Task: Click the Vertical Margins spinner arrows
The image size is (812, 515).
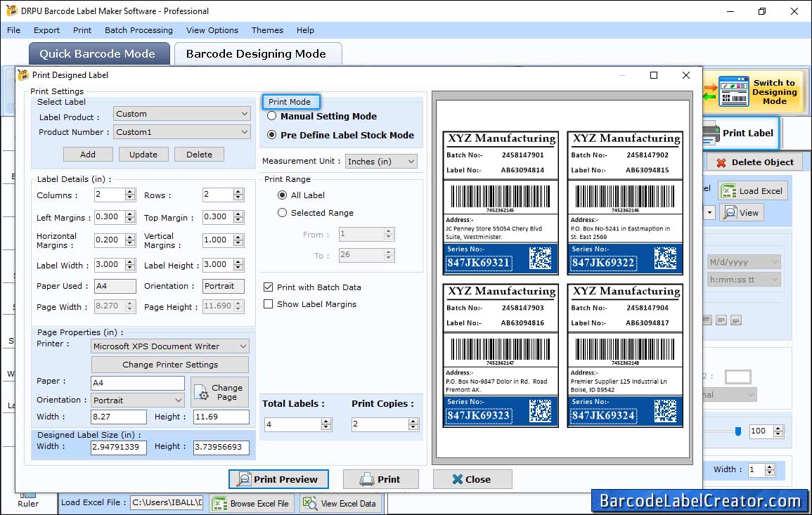Action: [x=238, y=240]
